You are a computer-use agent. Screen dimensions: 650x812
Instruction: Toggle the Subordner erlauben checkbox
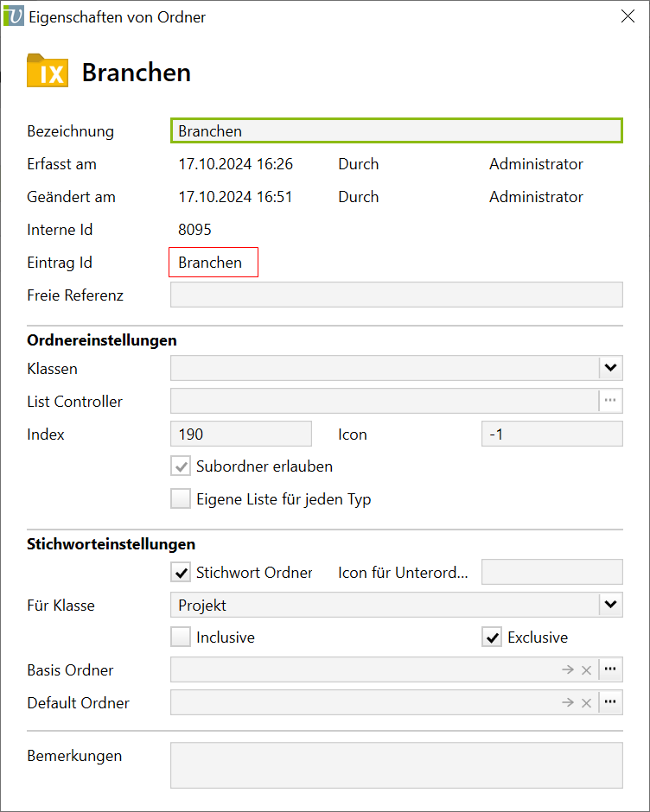181,466
